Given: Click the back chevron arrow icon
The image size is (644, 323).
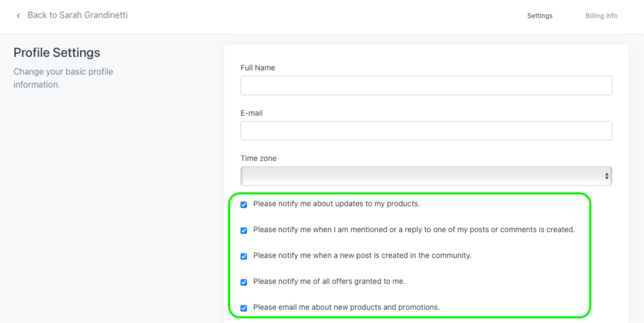Looking at the screenshot, I should point(18,16).
